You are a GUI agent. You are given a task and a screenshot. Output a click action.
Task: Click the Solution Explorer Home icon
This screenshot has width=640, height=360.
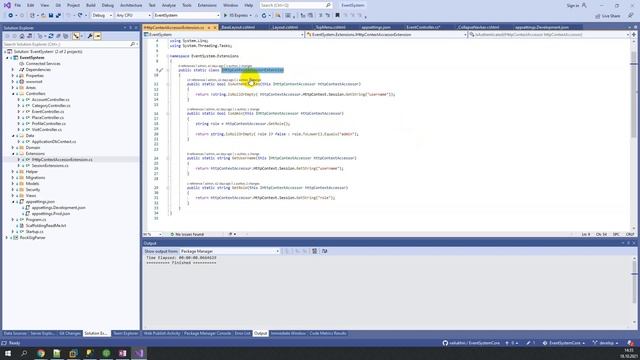coord(22,36)
